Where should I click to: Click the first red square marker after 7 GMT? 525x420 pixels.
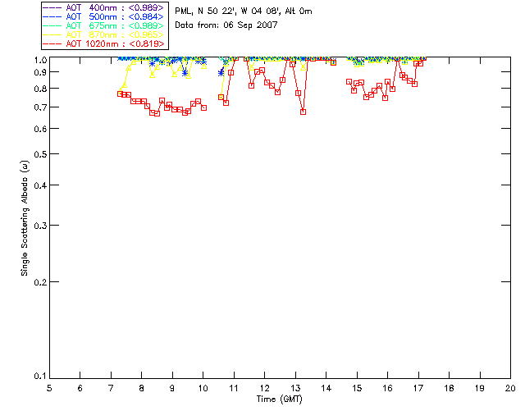(x=121, y=94)
